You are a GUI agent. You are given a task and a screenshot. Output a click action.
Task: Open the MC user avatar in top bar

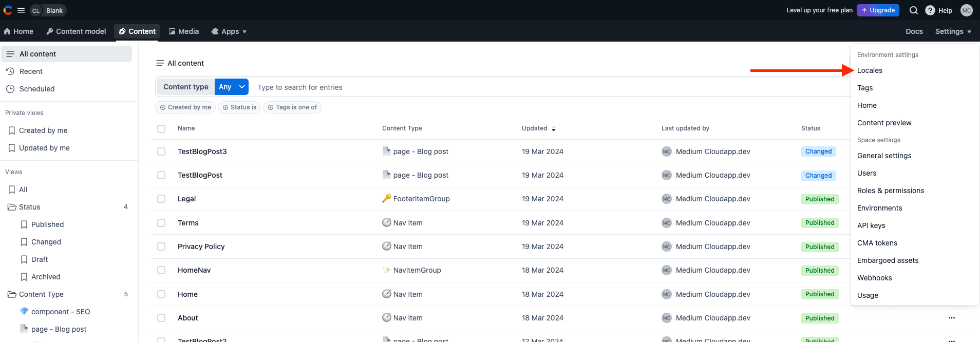966,10
